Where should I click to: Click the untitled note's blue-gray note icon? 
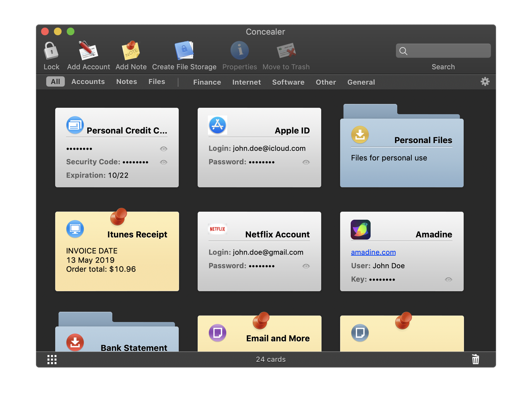click(360, 333)
